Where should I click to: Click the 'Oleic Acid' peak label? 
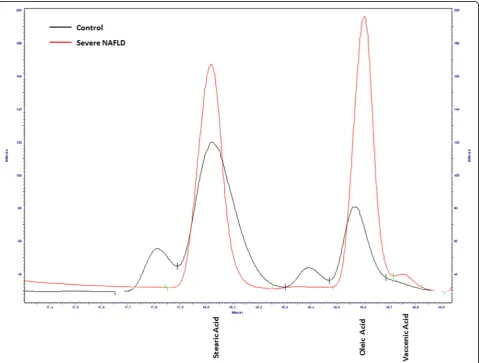point(363,337)
